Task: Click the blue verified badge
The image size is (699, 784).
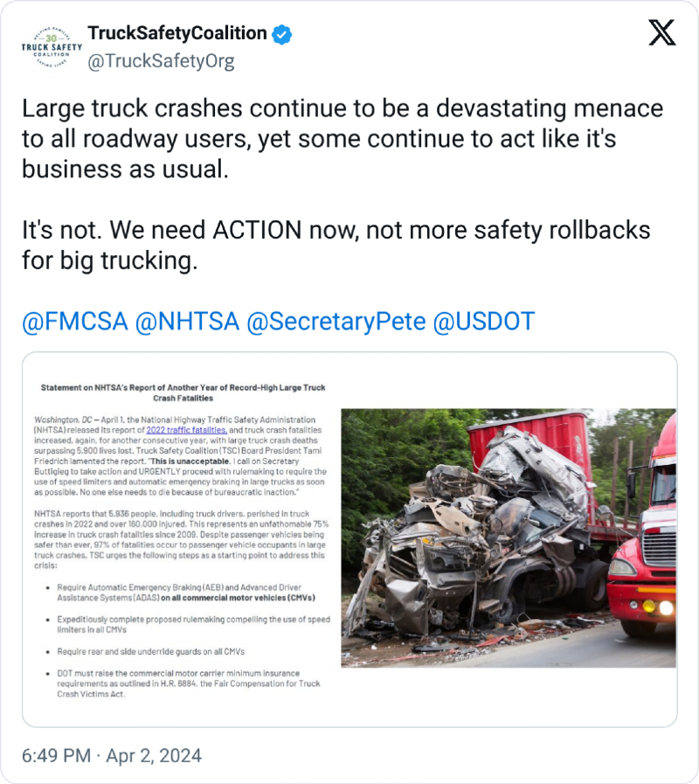Action: [282, 34]
